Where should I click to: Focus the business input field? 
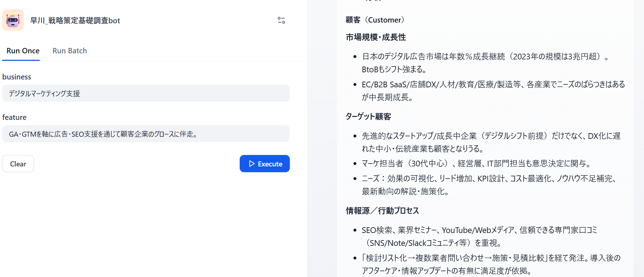click(x=146, y=93)
